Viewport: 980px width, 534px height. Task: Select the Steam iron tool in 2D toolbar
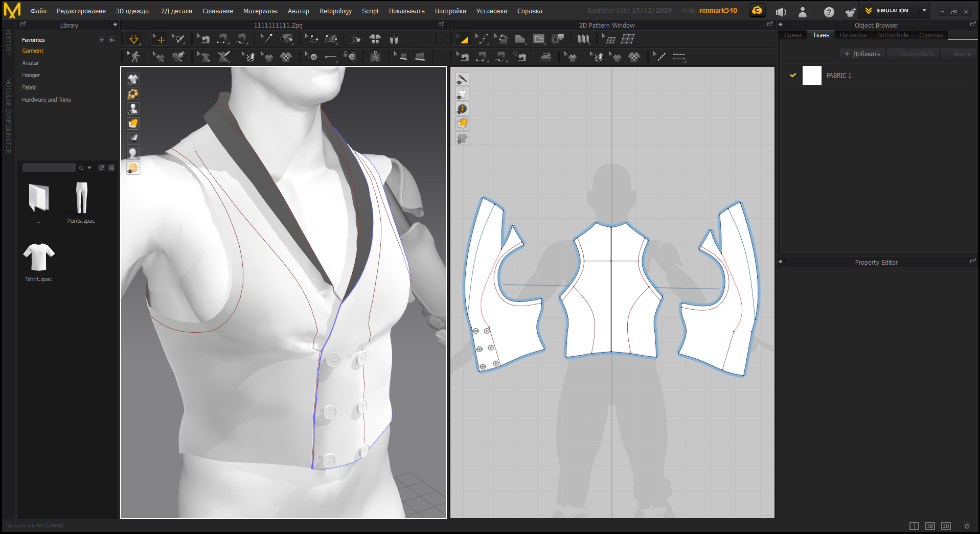545,57
